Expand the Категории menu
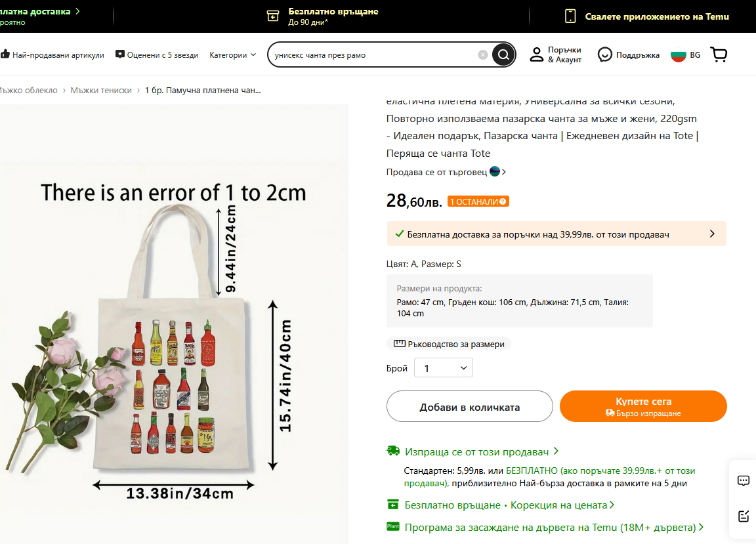 [x=232, y=55]
